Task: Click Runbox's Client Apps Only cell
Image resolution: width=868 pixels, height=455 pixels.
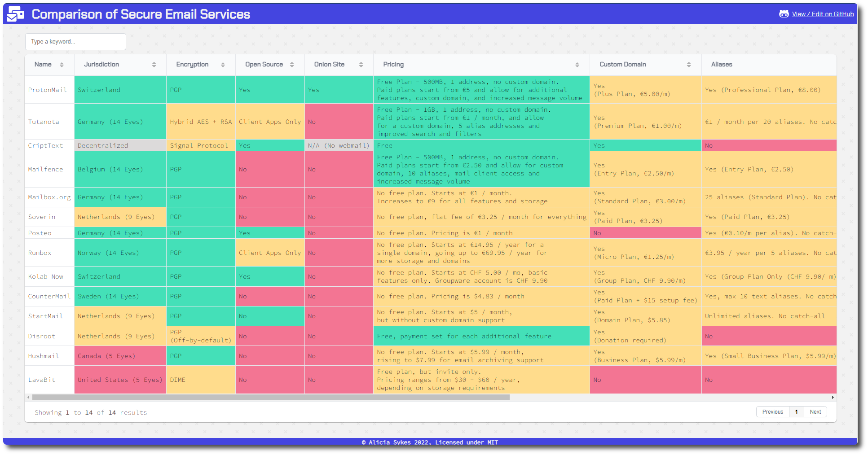Action: (x=270, y=253)
